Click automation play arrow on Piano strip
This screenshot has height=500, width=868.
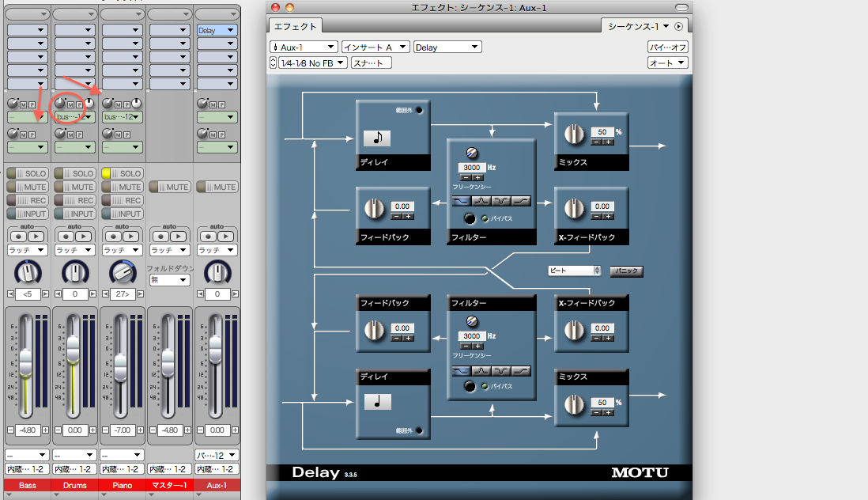(130, 237)
